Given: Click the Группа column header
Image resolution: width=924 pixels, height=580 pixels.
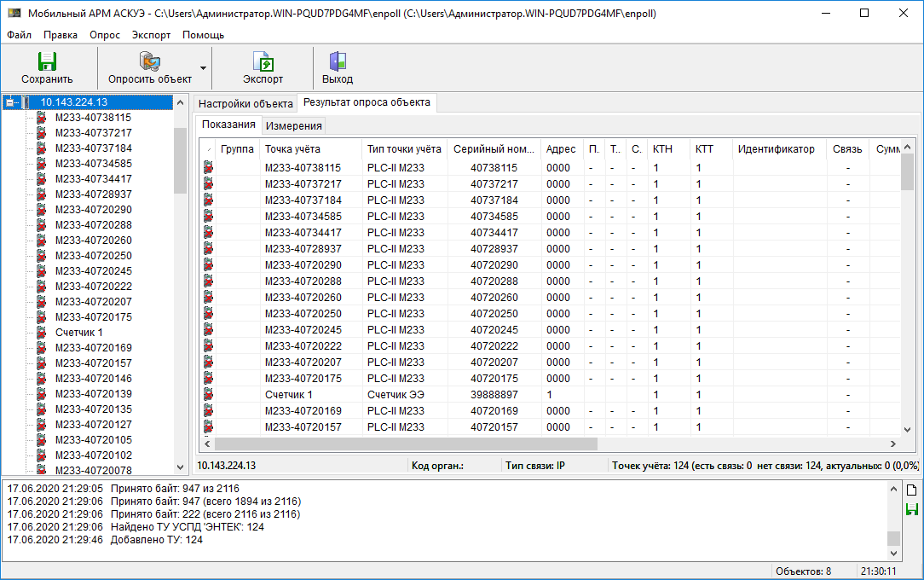Looking at the screenshot, I should 238,149.
